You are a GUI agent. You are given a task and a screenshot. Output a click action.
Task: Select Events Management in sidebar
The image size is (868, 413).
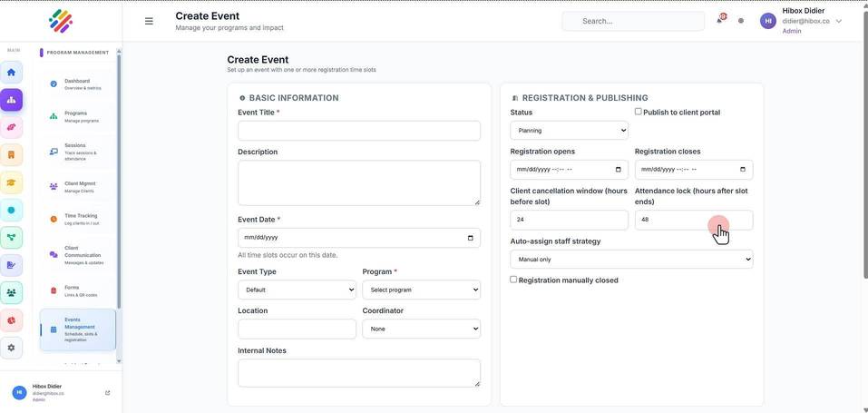(x=77, y=329)
